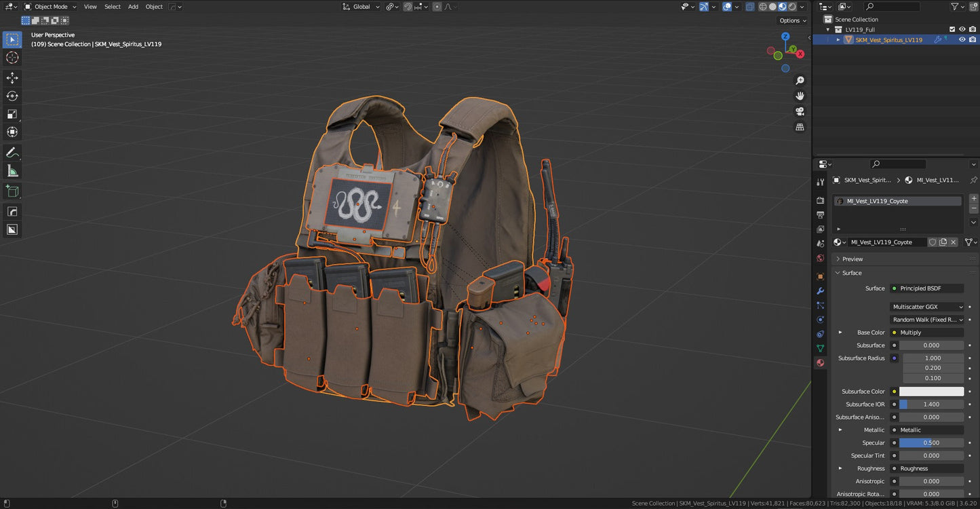
Task: Open the Multiscatter GGX dropdown
Action: (x=927, y=307)
